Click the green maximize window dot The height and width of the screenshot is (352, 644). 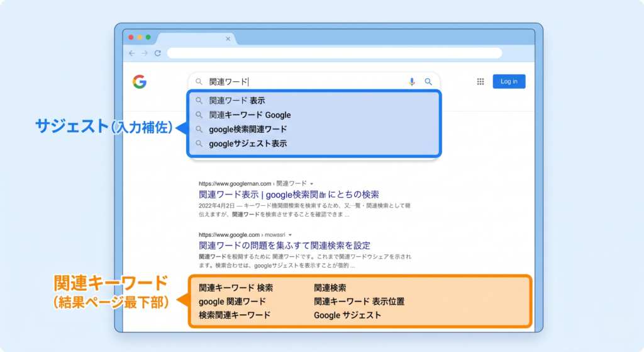148,37
